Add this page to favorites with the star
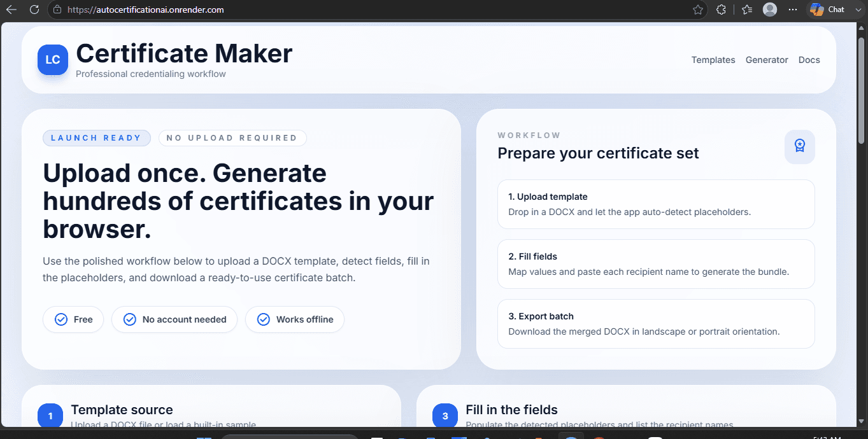The height and width of the screenshot is (439, 868). click(x=698, y=10)
